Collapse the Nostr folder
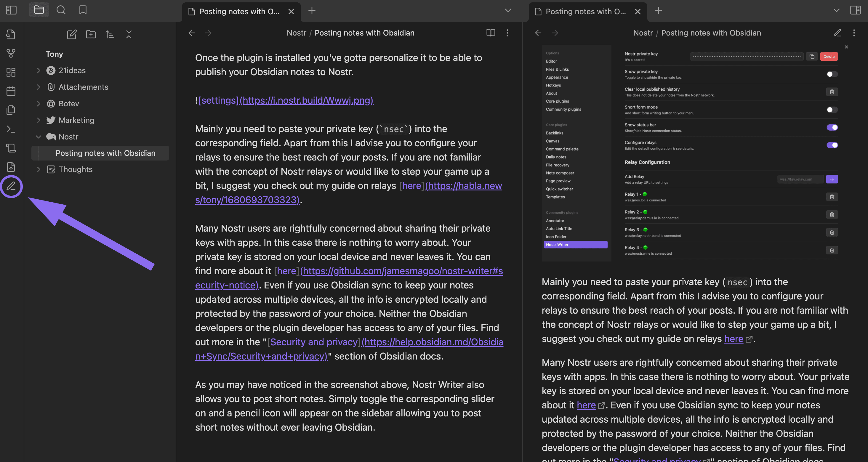Screen dimensions: 868x462 click(x=39, y=137)
